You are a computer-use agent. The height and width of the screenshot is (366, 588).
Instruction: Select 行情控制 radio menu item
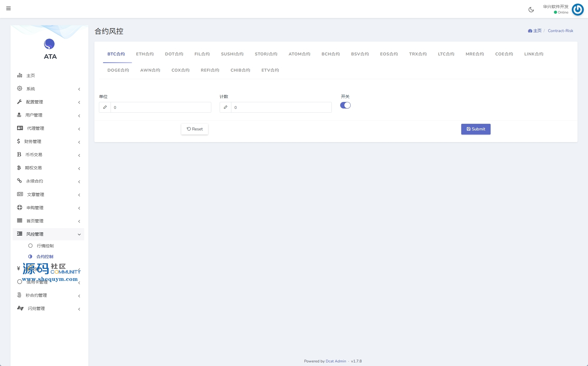(45, 246)
